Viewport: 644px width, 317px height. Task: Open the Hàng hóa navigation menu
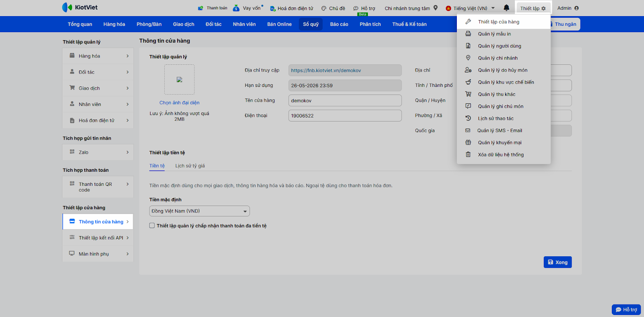click(114, 24)
